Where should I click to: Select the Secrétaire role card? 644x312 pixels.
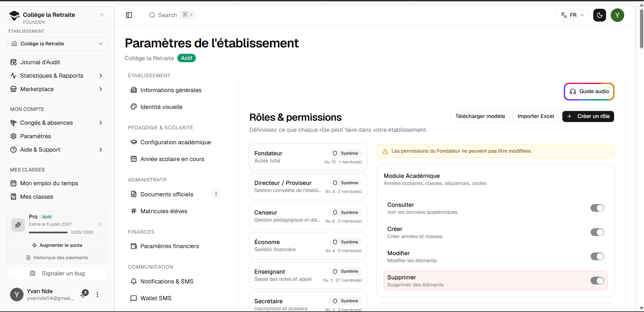[308, 302]
